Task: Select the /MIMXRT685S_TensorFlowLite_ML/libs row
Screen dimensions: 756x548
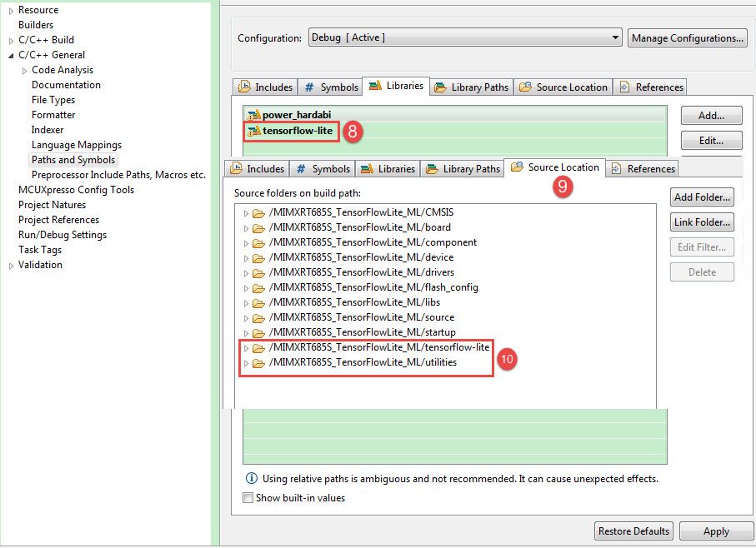Action: 354,302
